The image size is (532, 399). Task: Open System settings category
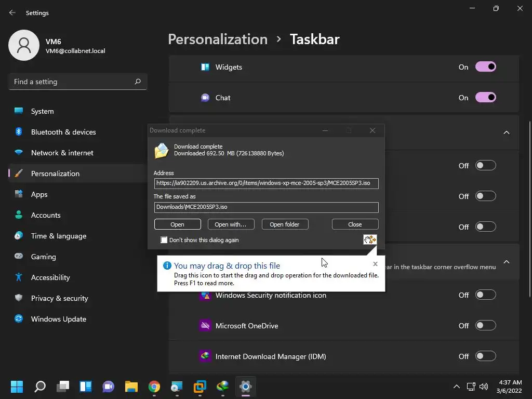(x=78, y=111)
